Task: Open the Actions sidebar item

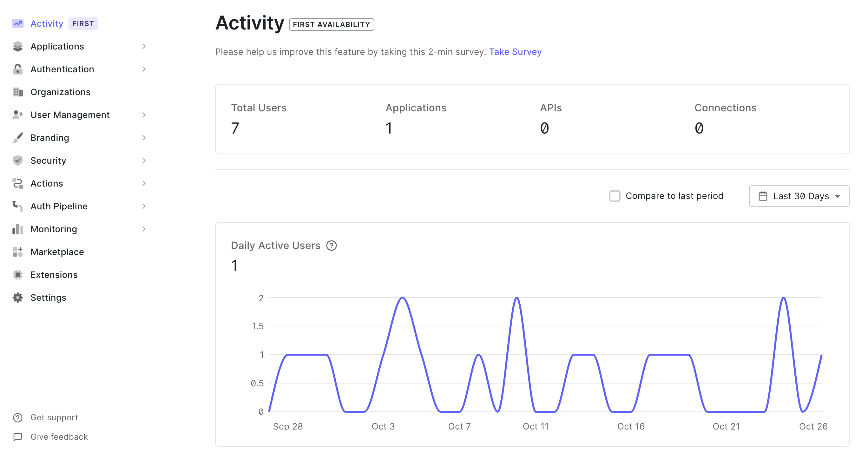Action: click(47, 183)
